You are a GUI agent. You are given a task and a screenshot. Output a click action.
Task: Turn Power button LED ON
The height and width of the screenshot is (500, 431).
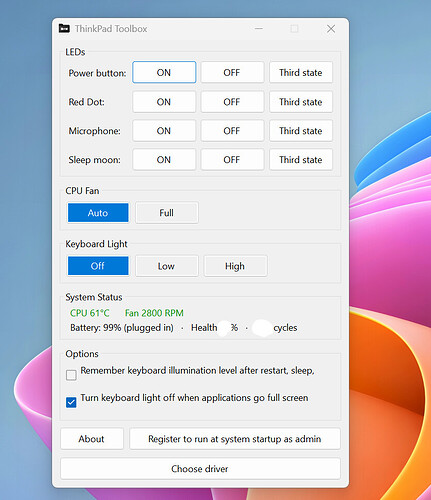[x=164, y=72]
